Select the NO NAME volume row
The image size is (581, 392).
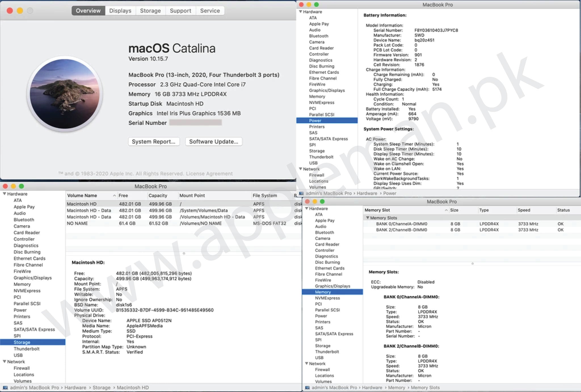click(184, 223)
